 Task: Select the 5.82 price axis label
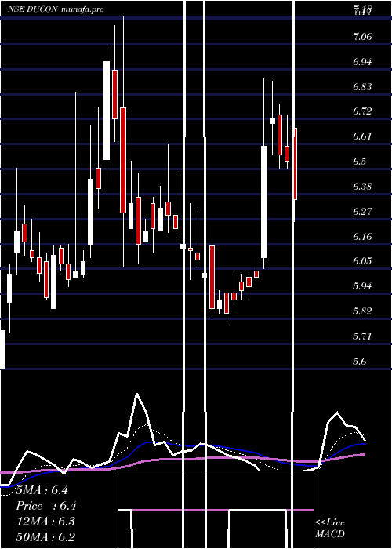(362, 311)
